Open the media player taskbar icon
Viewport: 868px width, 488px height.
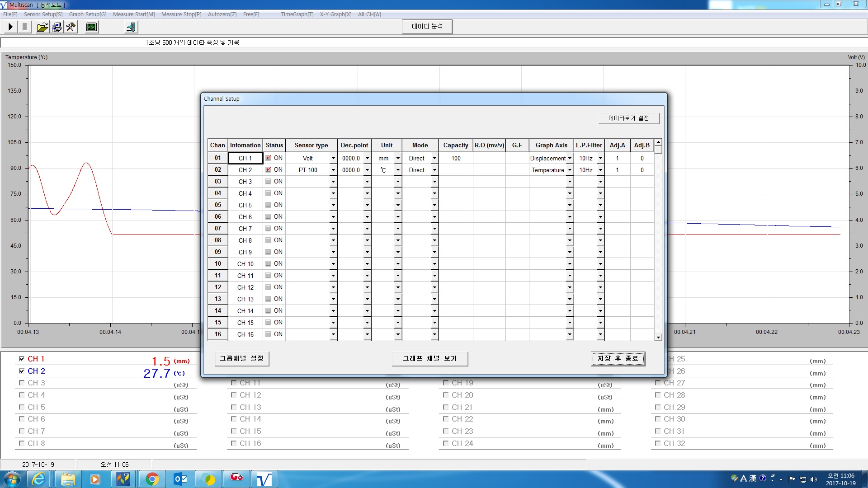pos(95,479)
